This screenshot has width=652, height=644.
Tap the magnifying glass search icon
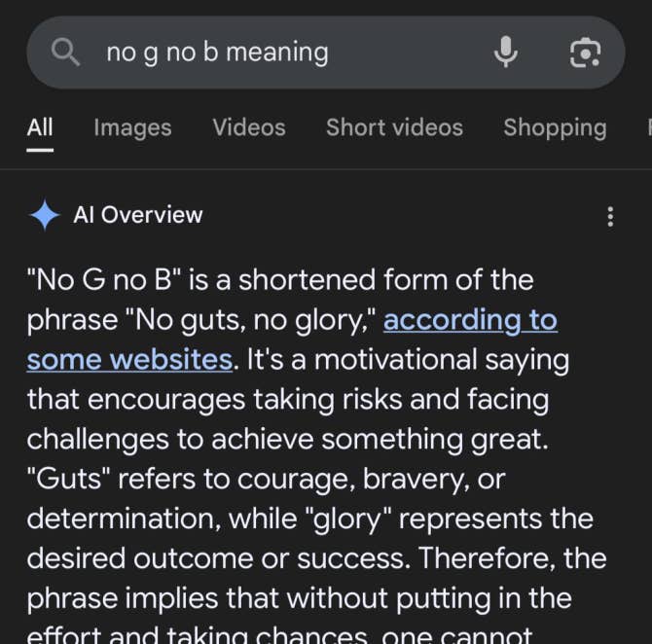[x=66, y=53]
